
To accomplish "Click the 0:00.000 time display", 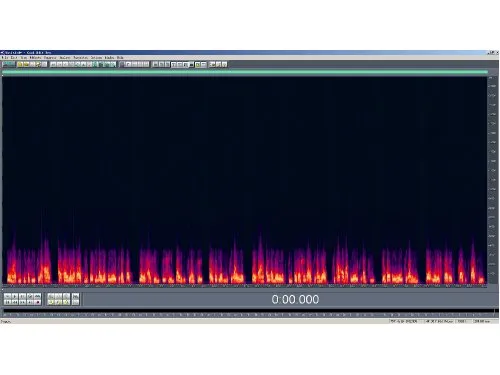I will click(295, 299).
